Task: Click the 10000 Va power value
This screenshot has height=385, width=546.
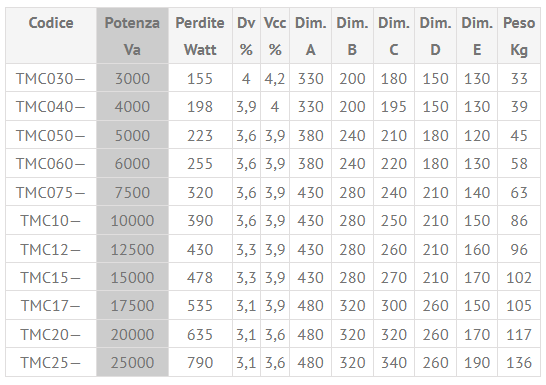Action: click(x=132, y=220)
